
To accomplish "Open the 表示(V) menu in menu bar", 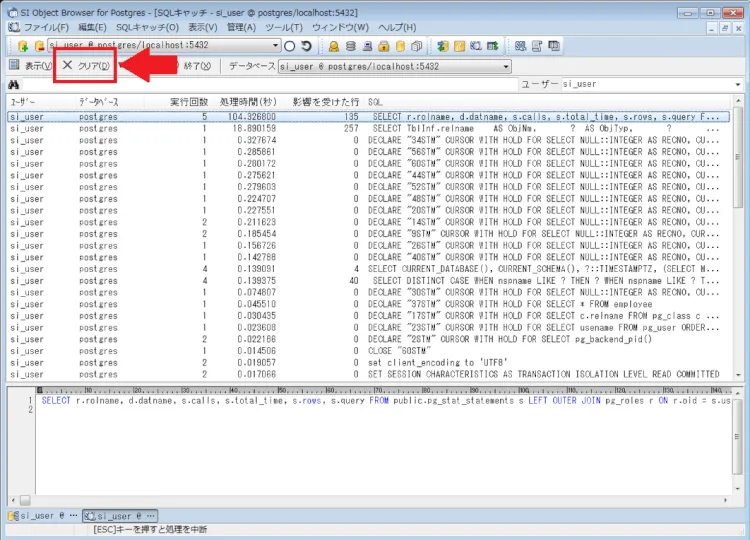I will tap(202, 27).
